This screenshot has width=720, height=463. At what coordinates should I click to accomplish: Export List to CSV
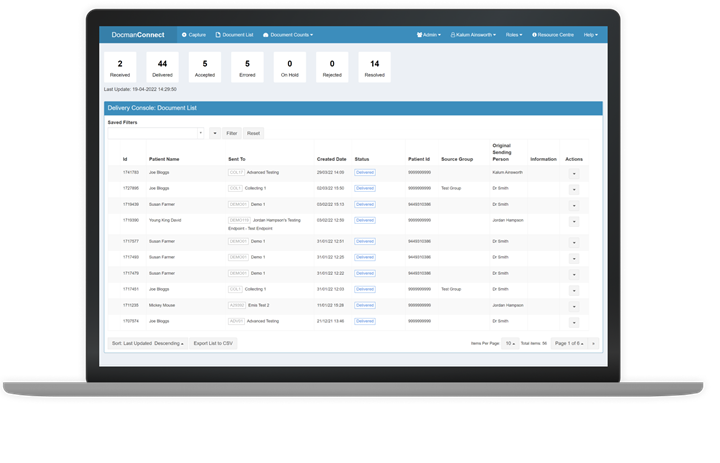pos(213,343)
